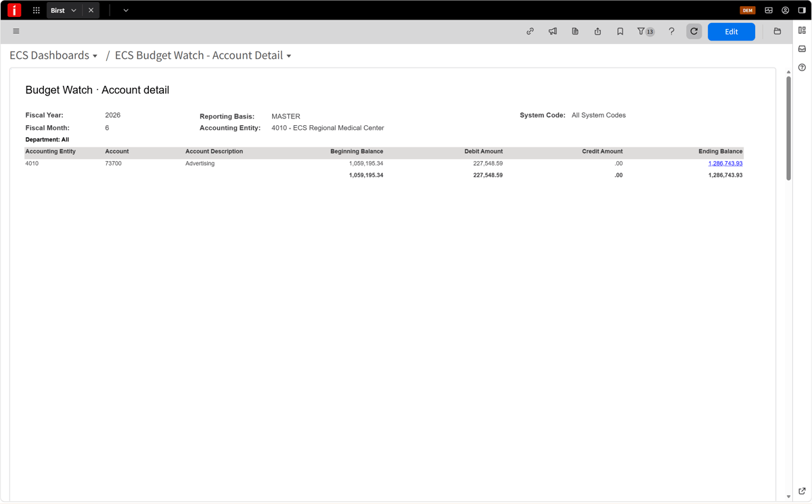This screenshot has height=504, width=812.
Task: Open the inbox icon in right rail
Action: pos(802,49)
